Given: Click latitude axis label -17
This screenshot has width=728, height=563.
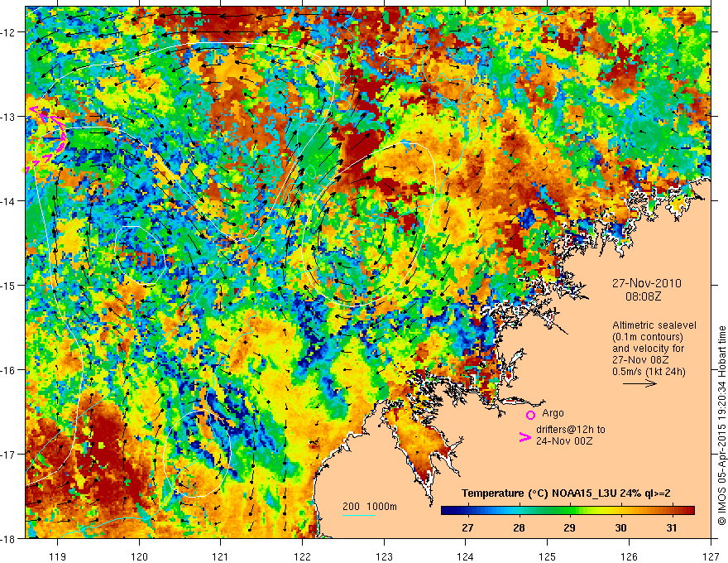Looking at the screenshot, I should pos(8,455).
